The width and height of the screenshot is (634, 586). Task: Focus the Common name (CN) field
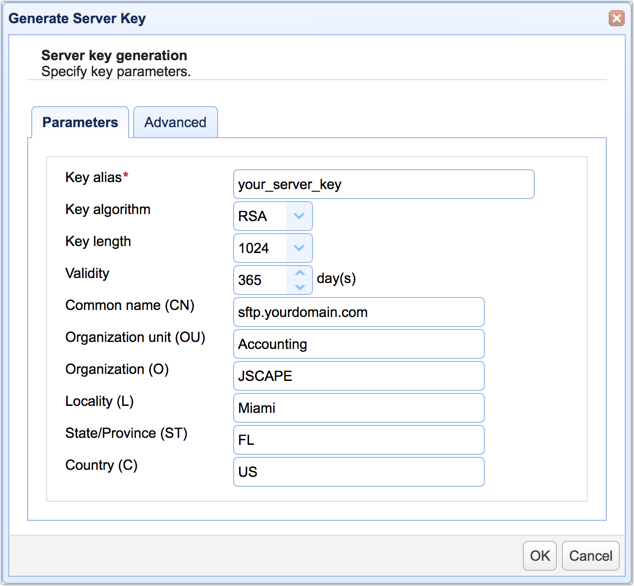coord(358,312)
